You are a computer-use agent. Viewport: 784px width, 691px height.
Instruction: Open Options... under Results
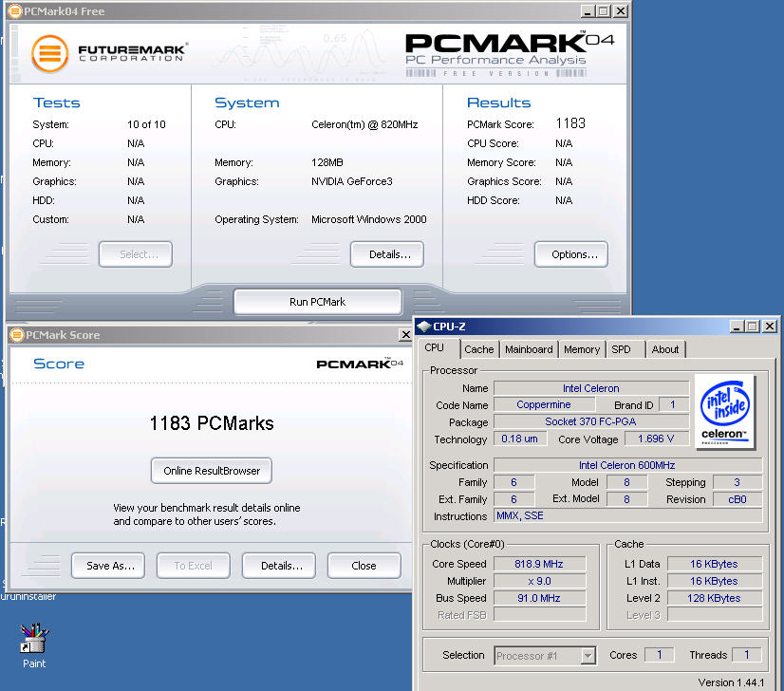click(571, 254)
